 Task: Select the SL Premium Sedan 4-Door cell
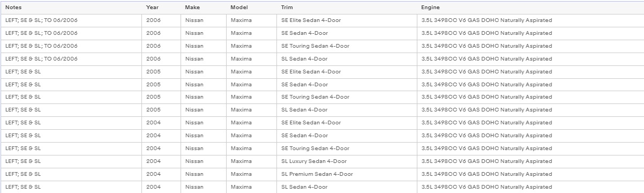click(x=347, y=174)
